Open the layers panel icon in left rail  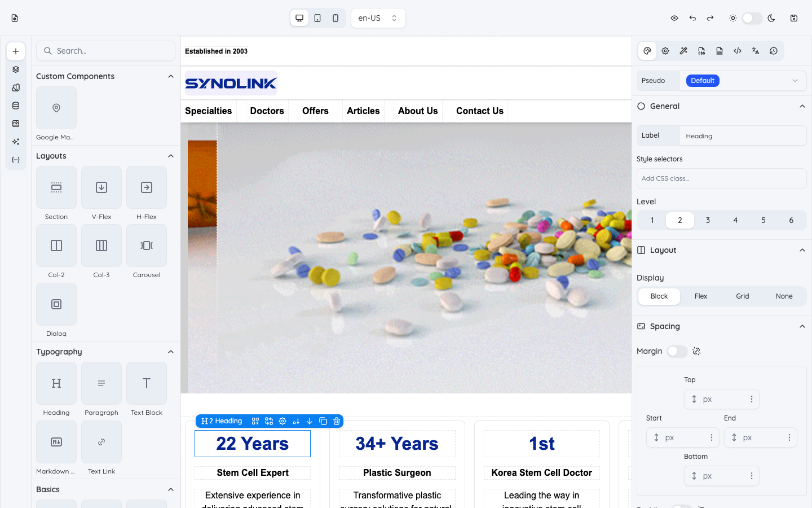pos(16,69)
